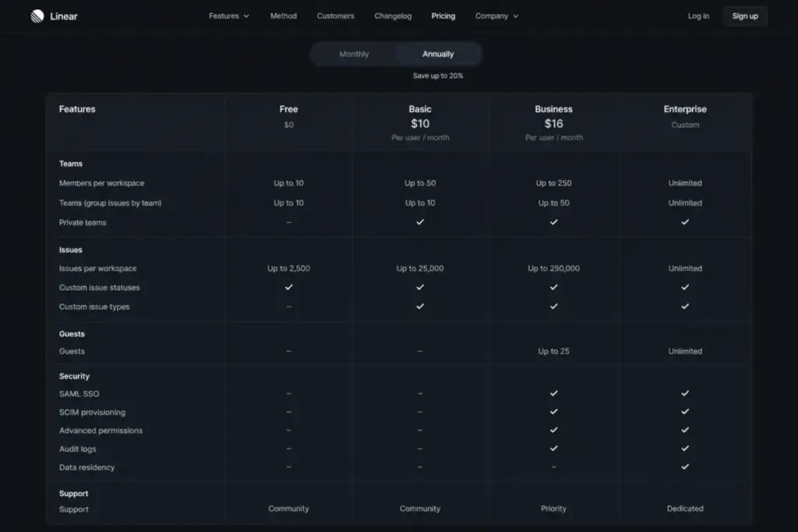Viewport: 798px width, 532px height.
Task: Click the SCIM provisioning row label
Action: (92, 413)
